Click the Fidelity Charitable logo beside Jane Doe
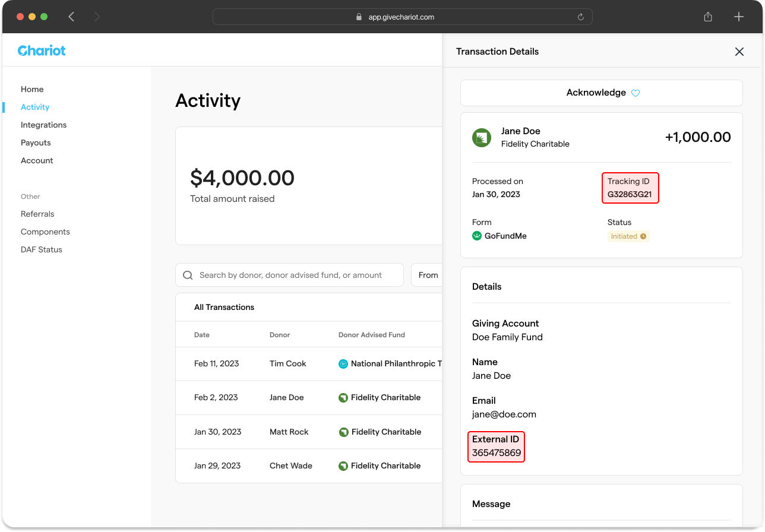765x532 pixels. pyautogui.click(x=481, y=138)
